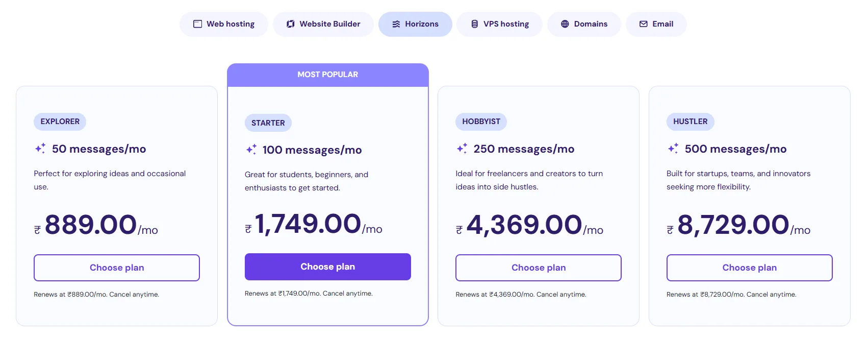Click the HOBBYIST plan badge
The width and height of the screenshot is (868, 338).
(481, 122)
